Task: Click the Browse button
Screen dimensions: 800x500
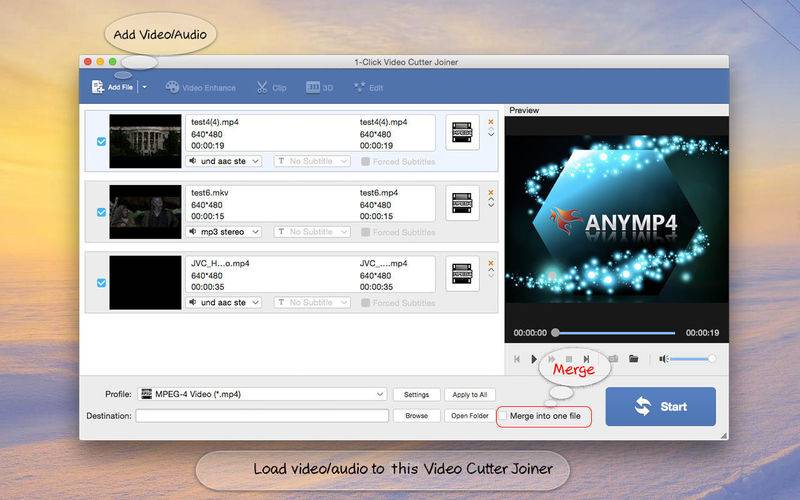Action: coord(416,416)
